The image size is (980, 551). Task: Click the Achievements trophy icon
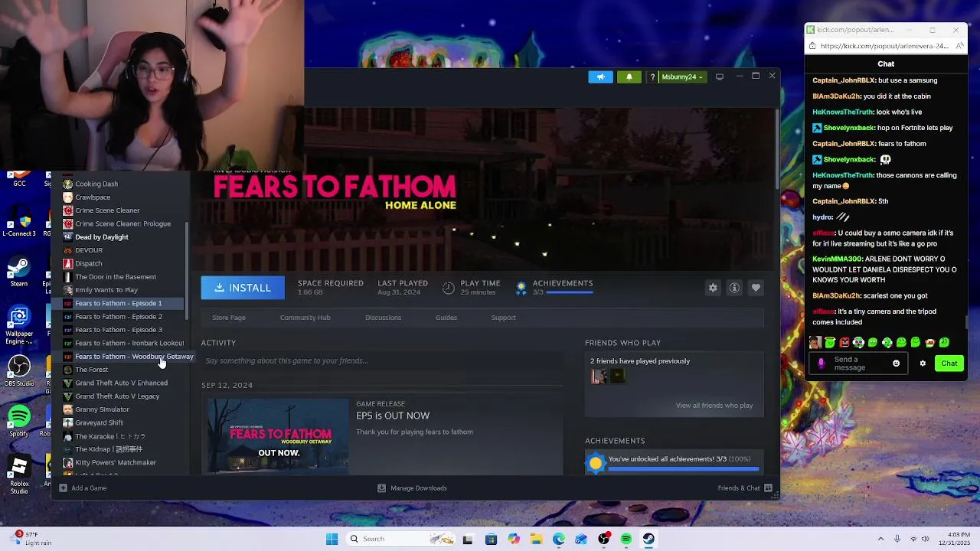pyautogui.click(x=521, y=288)
